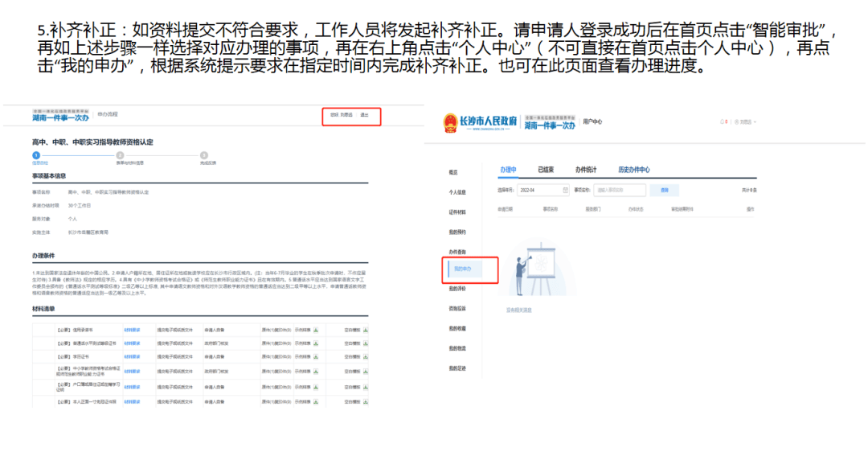Open 我的评价 in the sidebar
This screenshot has height=452, width=868.
(x=457, y=289)
